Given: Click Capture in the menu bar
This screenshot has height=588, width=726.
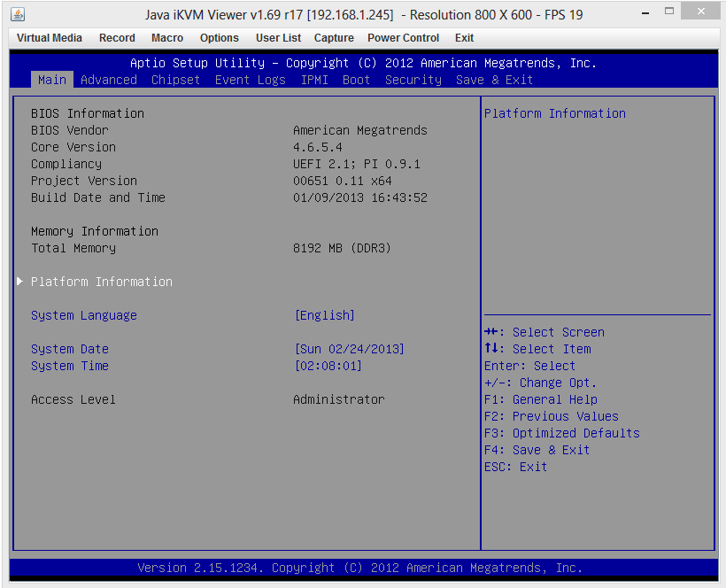Looking at the screenshot, I should [x=334, y=38].
